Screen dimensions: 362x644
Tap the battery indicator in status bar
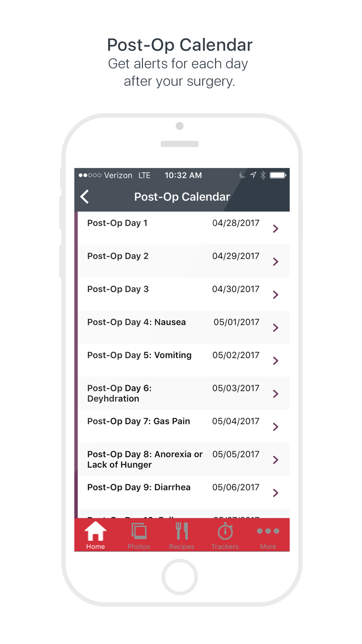278,175
